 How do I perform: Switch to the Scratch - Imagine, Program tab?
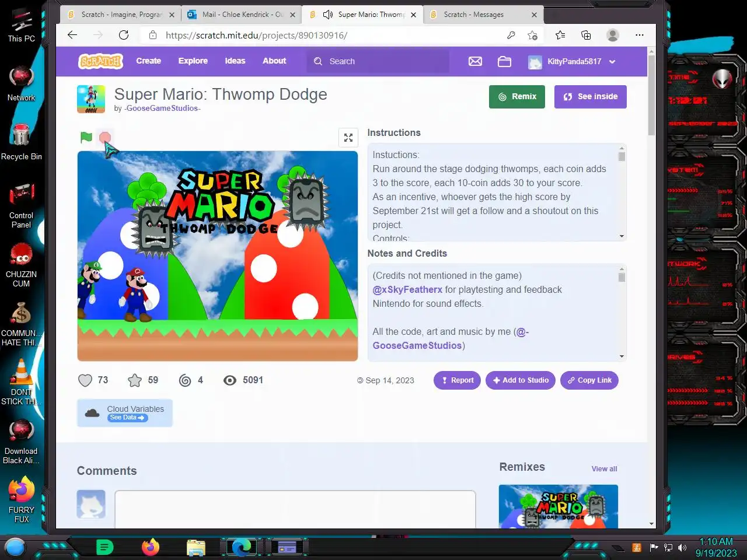coord(120,15)
